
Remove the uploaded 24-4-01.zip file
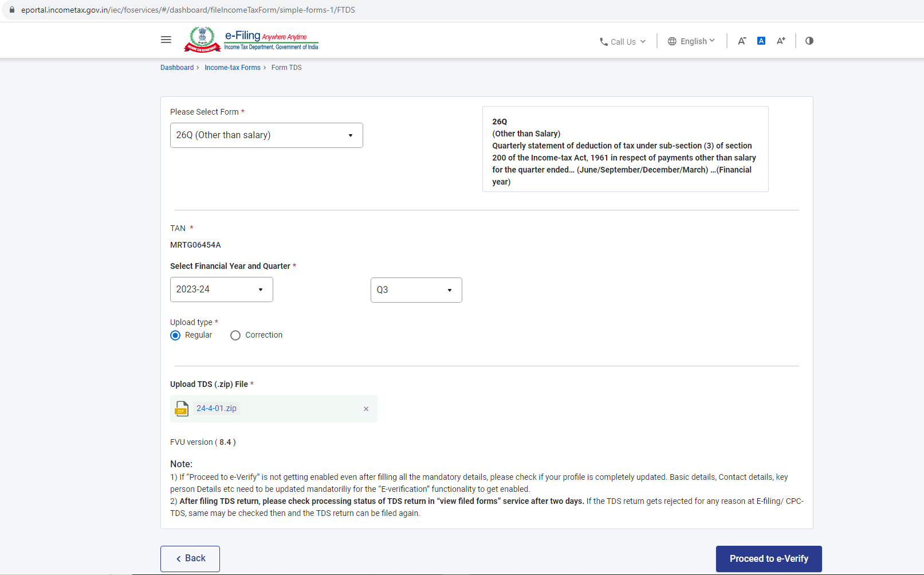(366, 409)
